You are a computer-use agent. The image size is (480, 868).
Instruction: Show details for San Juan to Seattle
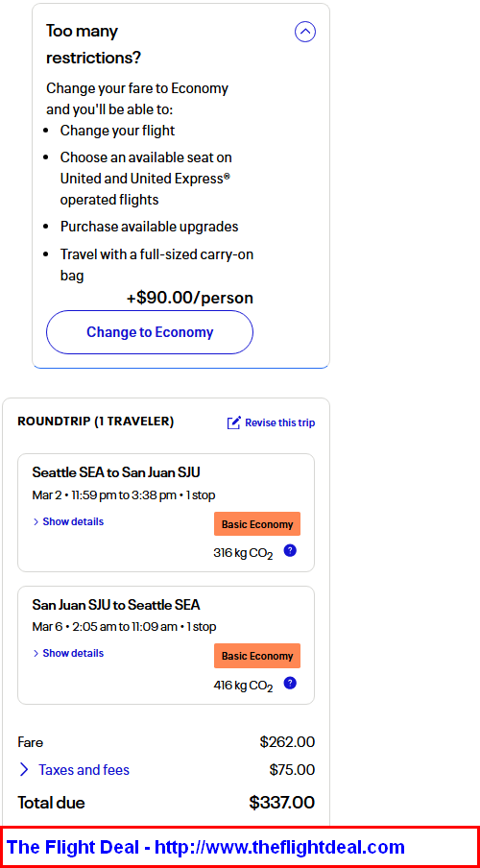tap(68, 653)
